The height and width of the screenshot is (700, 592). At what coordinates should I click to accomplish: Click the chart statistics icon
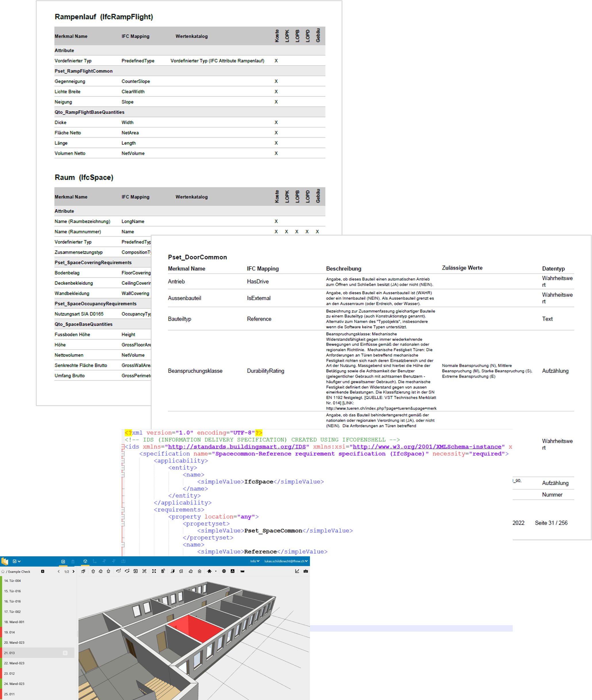pyautogui.click(x=297, y=571)
